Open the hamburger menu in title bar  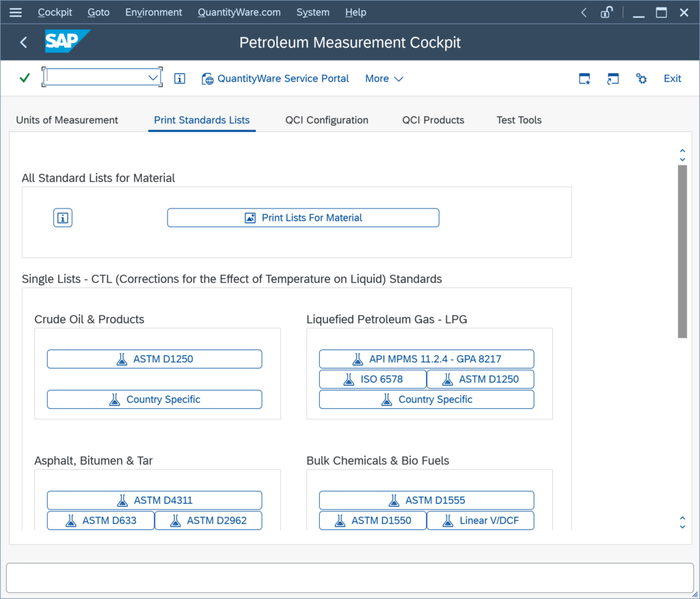tap(16, 12)
